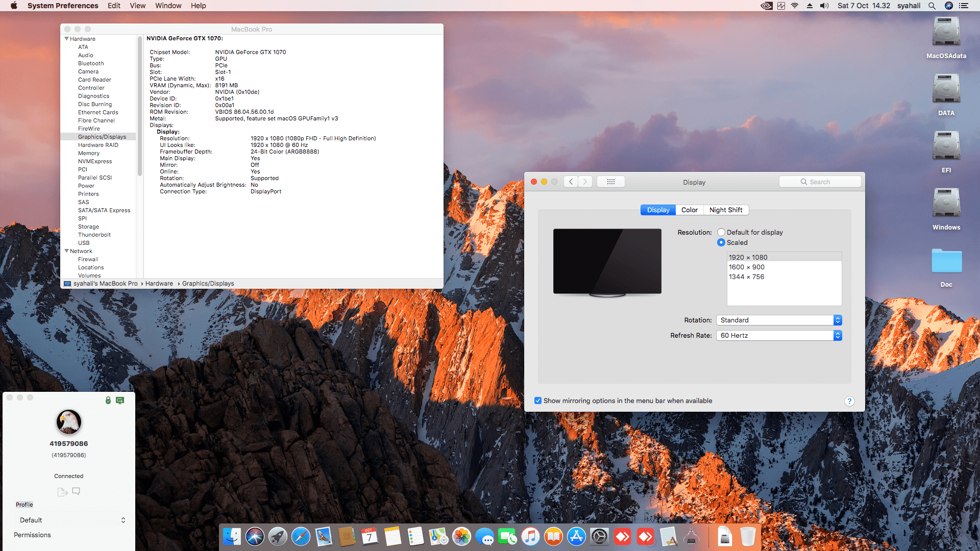Collapse the Hardware tree section
This screenshot has width=980, height=551.
click(66, 39)
